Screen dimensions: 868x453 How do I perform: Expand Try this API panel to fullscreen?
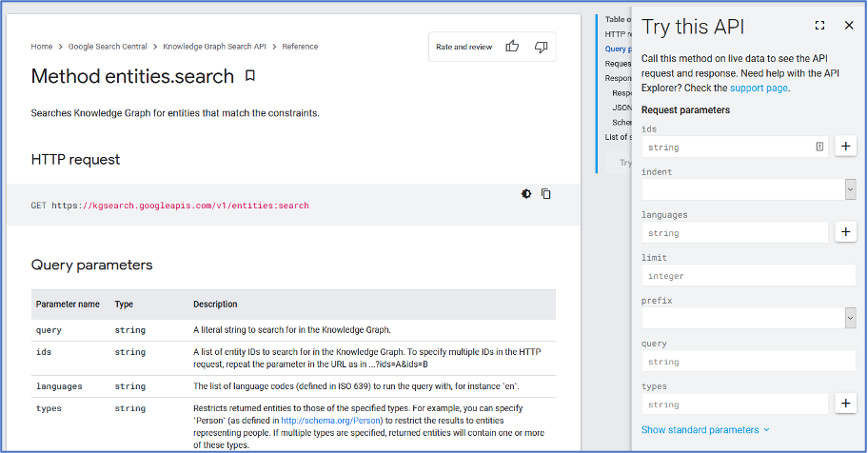819,26
